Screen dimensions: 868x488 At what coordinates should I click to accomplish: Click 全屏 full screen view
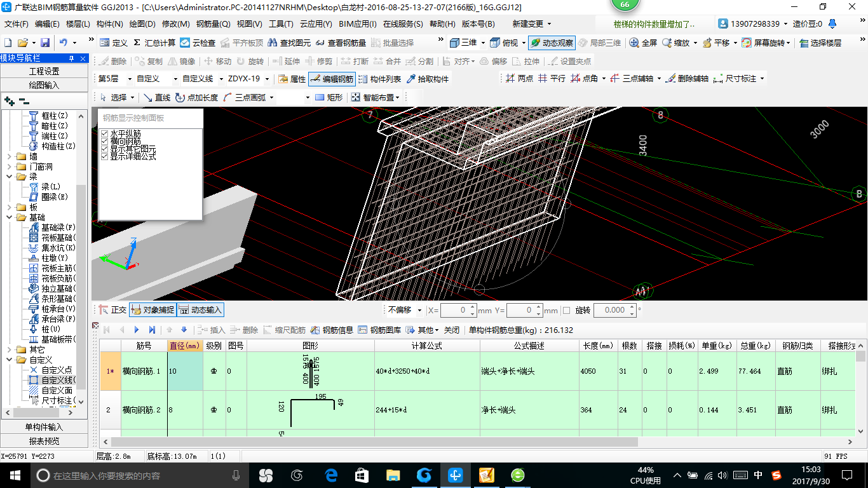(642, 43)
